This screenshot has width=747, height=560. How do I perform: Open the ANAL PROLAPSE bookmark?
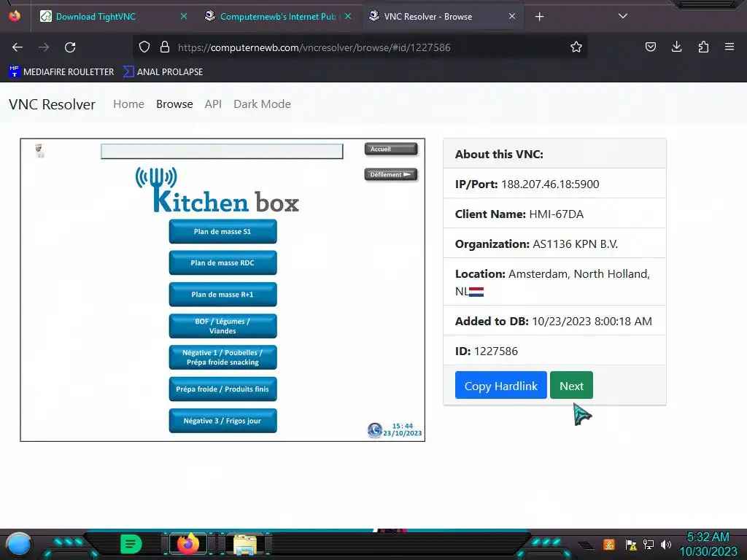click(x=163, y=72)
